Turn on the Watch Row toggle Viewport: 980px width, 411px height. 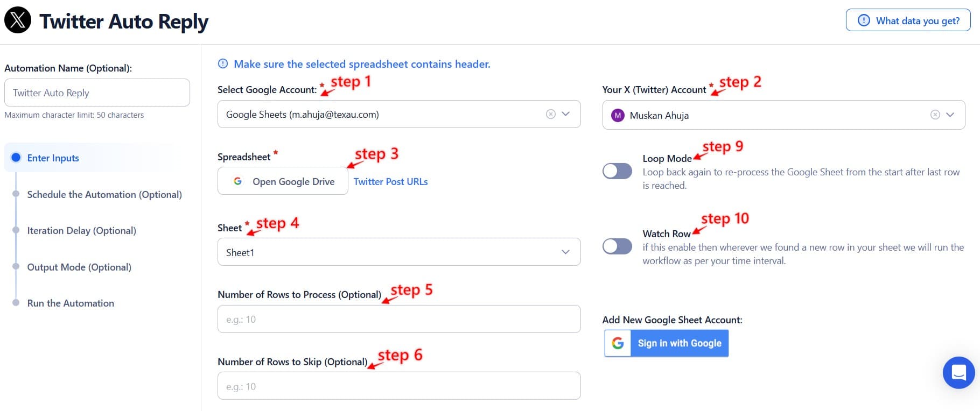pyautogui.click(x=617, y=246)
